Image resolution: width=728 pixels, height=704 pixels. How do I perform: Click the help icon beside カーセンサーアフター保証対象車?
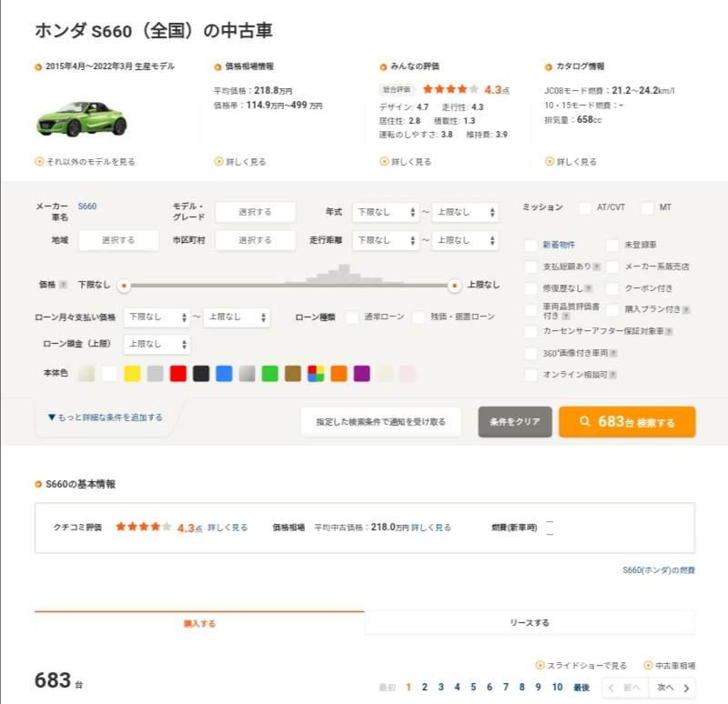click(x=669, y=331)
